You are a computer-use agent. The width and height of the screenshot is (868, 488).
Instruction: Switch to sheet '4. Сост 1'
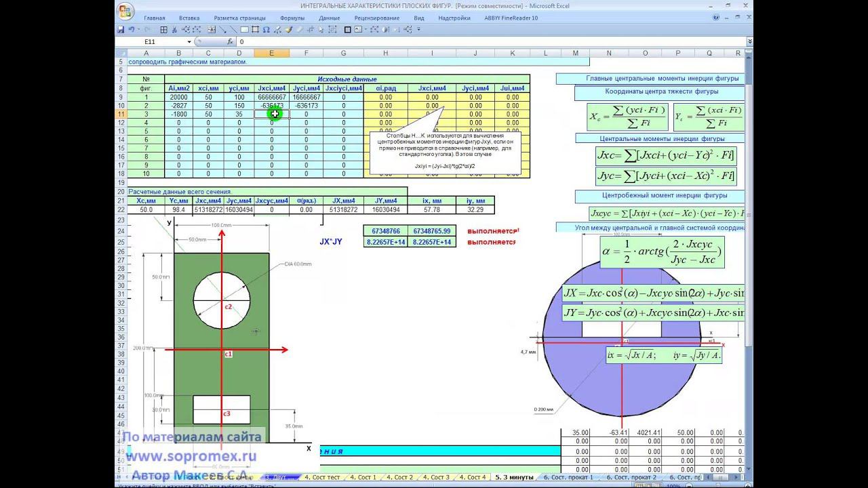click(x=363, y=477)
